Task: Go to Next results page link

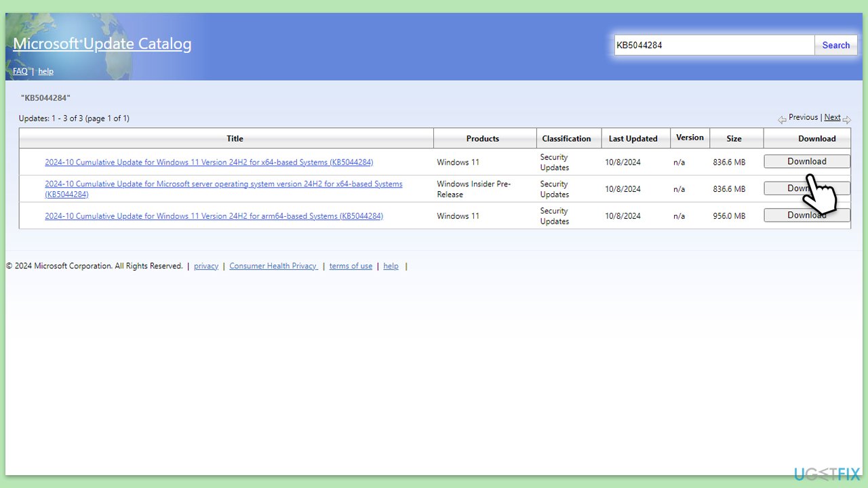Action: (832, 117)
